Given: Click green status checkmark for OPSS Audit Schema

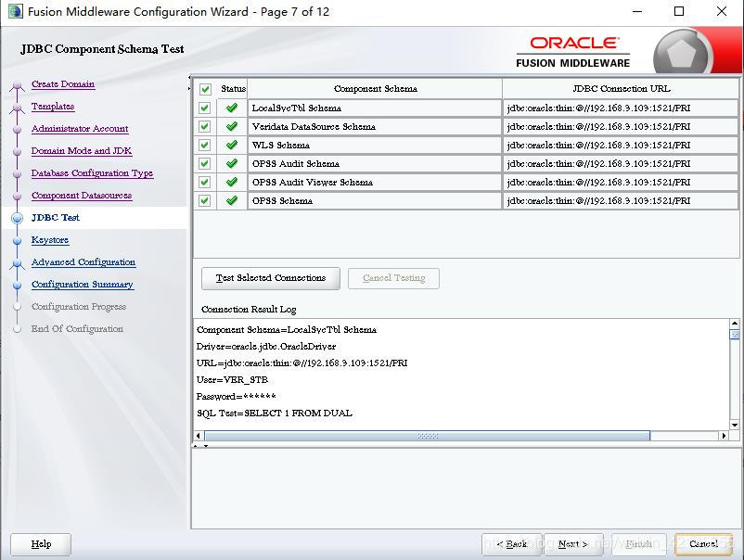Looking at the screenshot, I should click(x=232, y=163).
